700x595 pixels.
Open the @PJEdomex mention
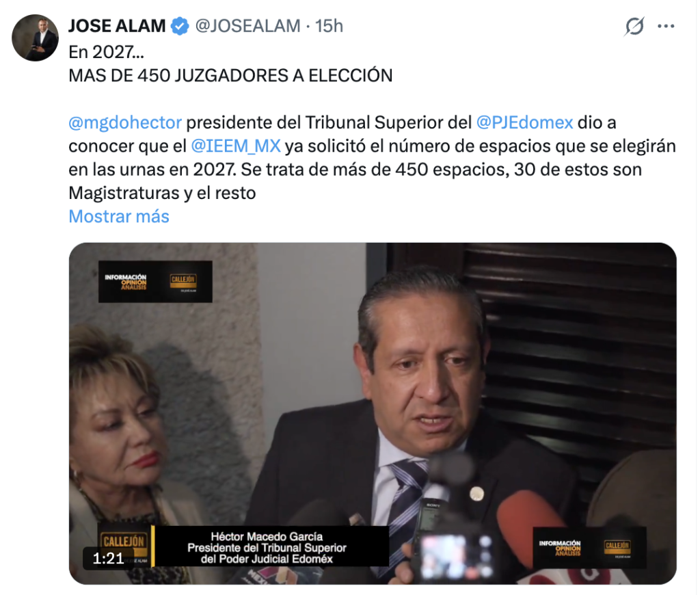click(x=524, y=122)
